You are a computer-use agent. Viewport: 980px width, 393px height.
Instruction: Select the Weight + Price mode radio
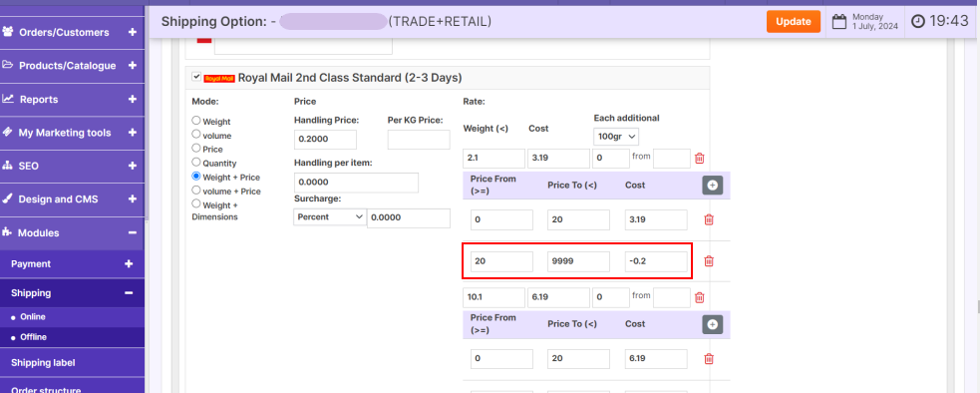click(196, 177)
